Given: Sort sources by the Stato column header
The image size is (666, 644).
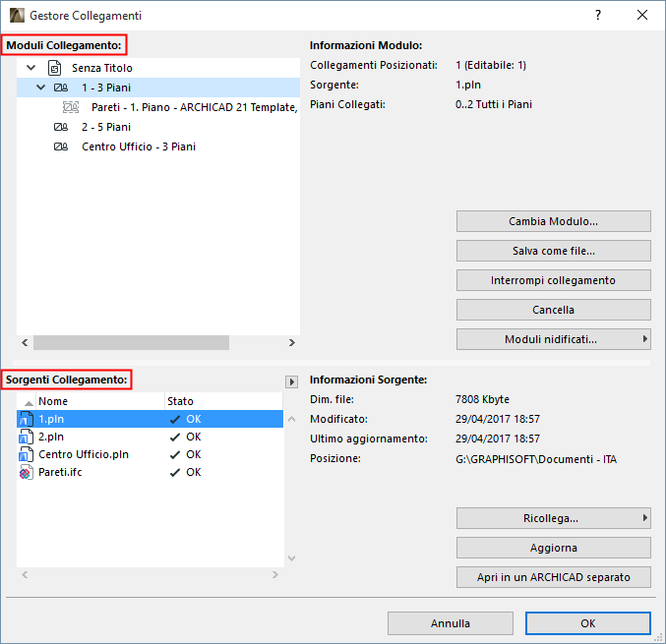Looking at the screenshot, I should tap(224, 401).
